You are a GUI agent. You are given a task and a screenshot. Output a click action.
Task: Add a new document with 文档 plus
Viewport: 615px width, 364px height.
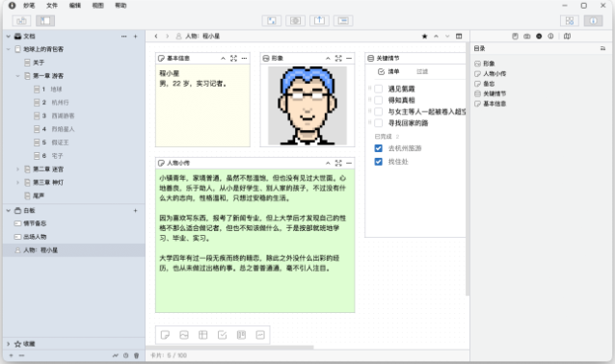(135, 36)
